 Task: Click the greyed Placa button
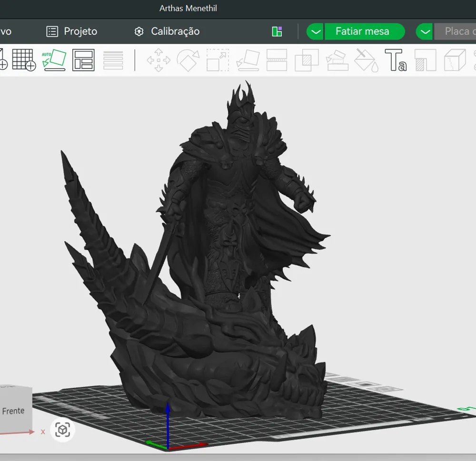coord(456,31)
